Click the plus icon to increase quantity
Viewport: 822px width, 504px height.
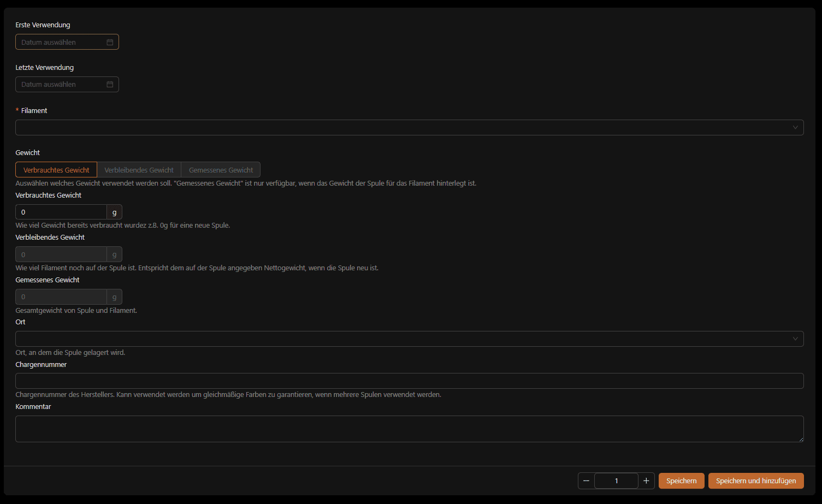[646, 481]
